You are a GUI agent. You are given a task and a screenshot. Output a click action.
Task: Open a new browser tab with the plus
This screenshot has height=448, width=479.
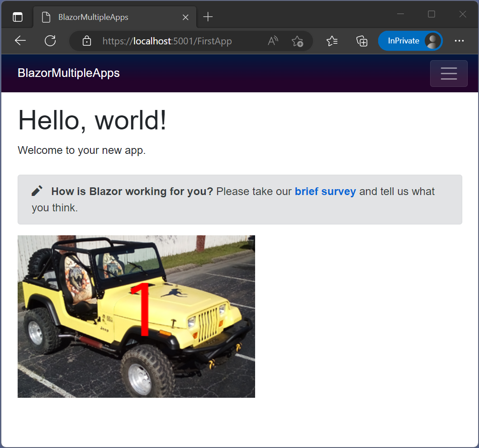pyautogui.click(x=208, y=16)
